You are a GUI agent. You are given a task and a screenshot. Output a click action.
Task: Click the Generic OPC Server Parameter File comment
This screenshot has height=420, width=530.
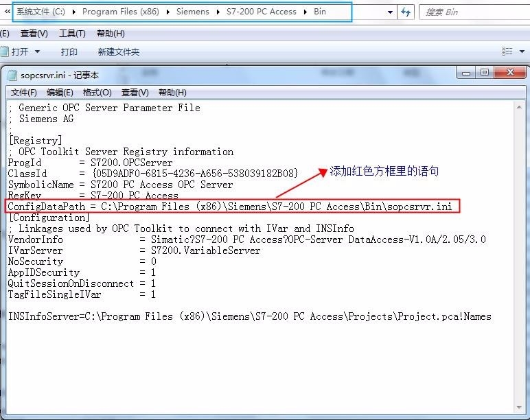104,108
